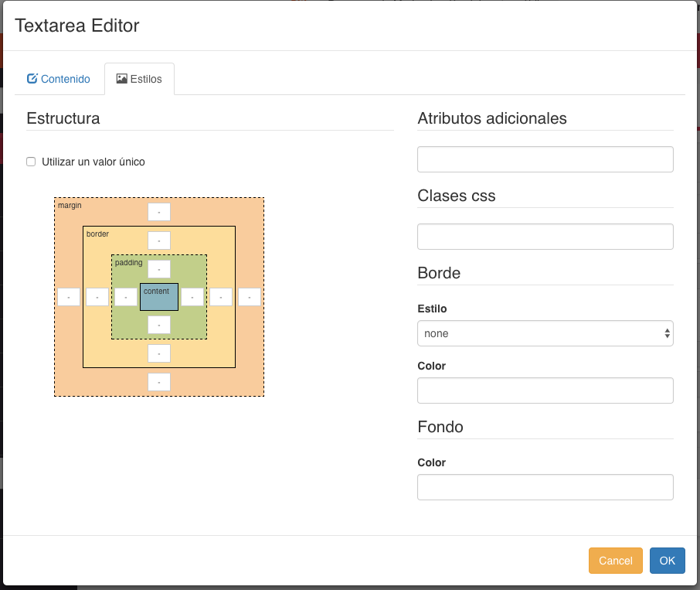The height and width of the screenshot is (590, 700).
Task: Select the Estilos tab
Action: coord(139,79)
